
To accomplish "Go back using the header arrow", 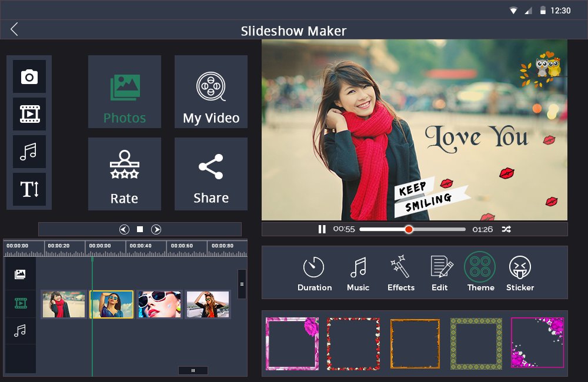I will [x=14, y=29].
